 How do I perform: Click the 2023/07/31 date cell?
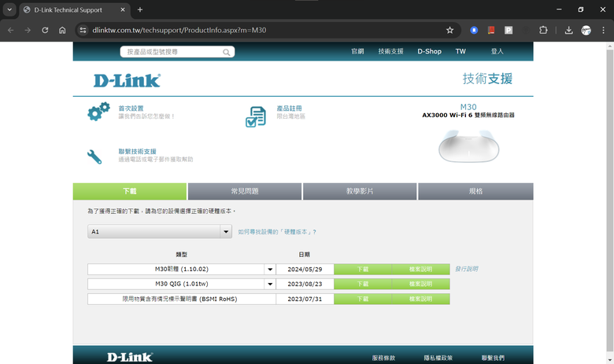tap(305, 299)
